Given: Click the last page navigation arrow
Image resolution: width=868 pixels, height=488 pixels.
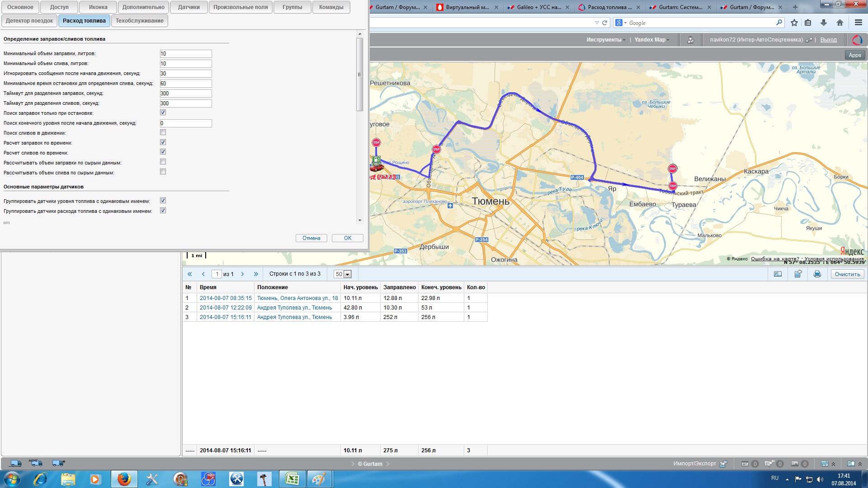Looking at the screenshot, I should [255, 273].
